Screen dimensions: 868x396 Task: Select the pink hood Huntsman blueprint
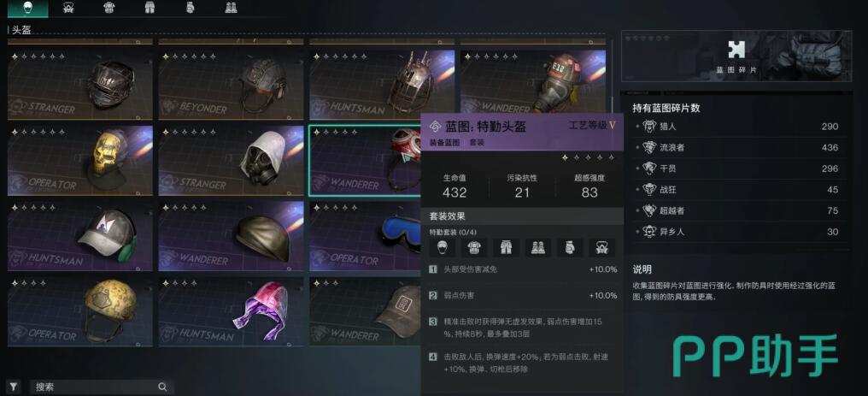231,312
